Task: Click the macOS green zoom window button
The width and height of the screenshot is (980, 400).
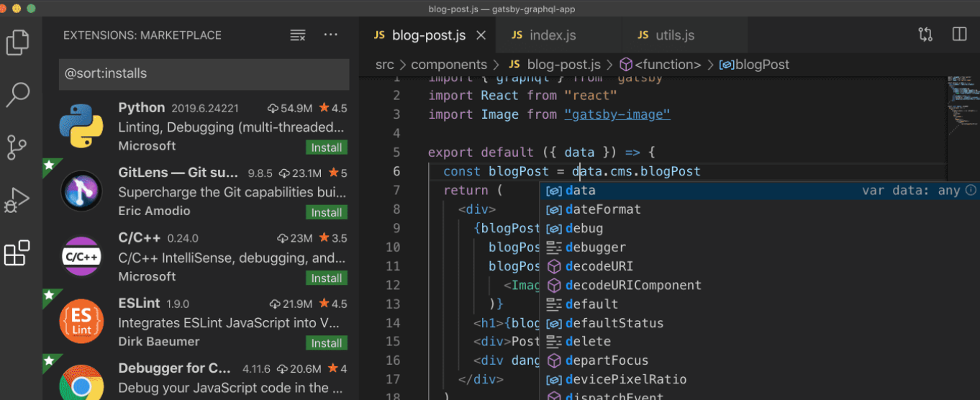Action: coord(31,9)
